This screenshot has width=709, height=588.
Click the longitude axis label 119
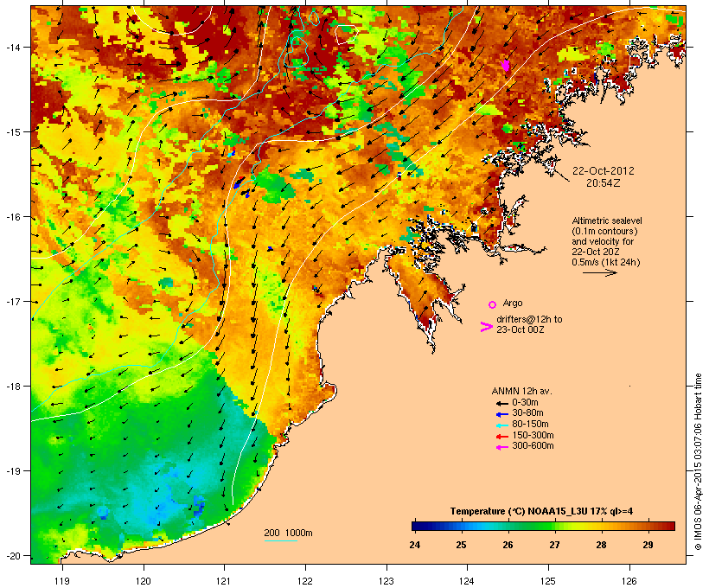(x=62, y=581)
